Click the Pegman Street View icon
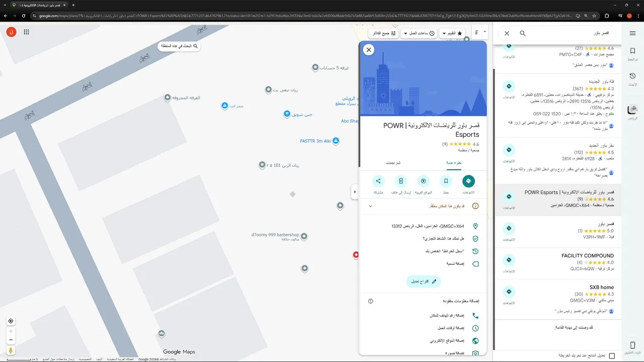 (x=11, y=350)
